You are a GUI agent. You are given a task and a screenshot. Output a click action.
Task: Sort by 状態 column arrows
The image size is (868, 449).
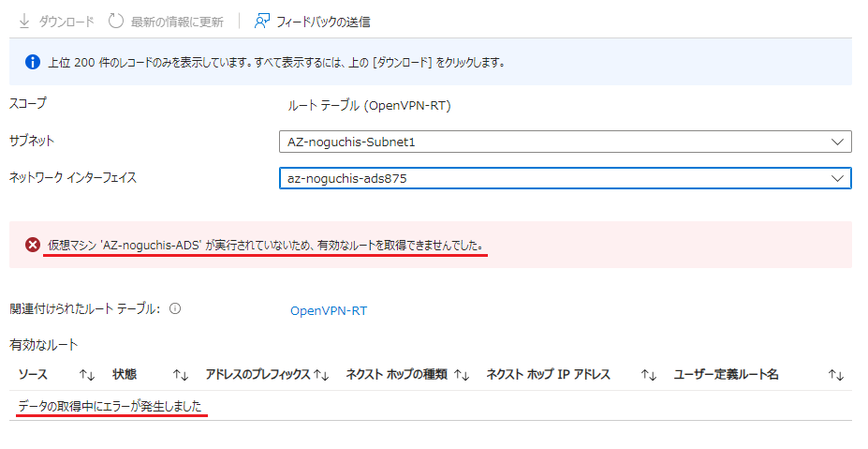[181, 375]
